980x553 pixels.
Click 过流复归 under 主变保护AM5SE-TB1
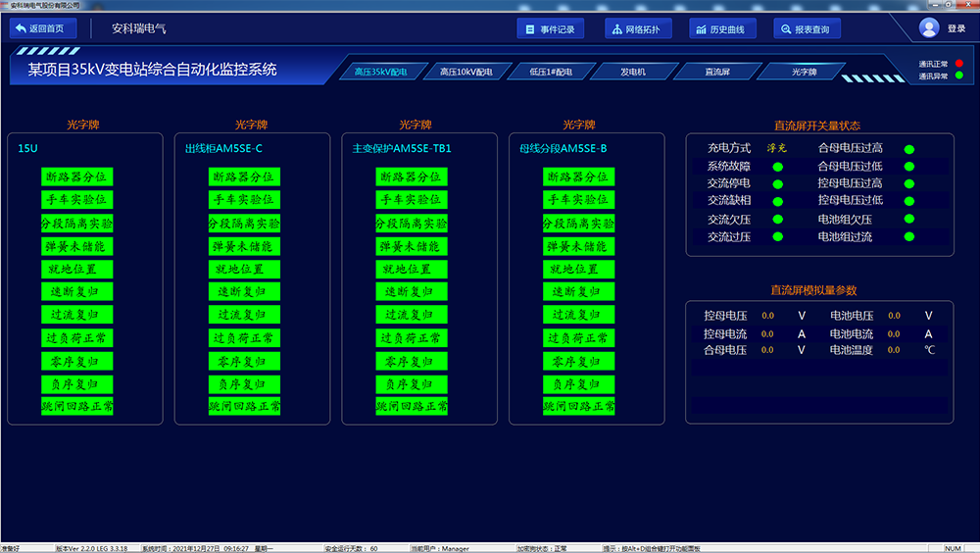pos(411,315)
